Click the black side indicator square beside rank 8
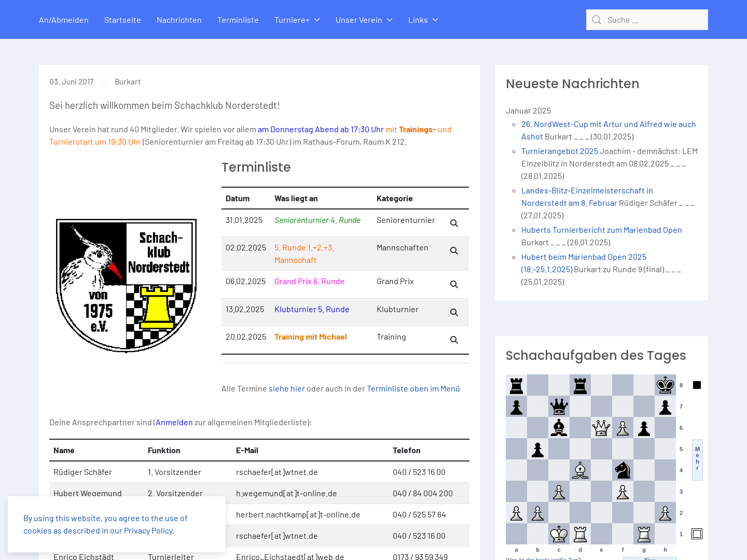The image size is (747, 560). tap(697, 385)
